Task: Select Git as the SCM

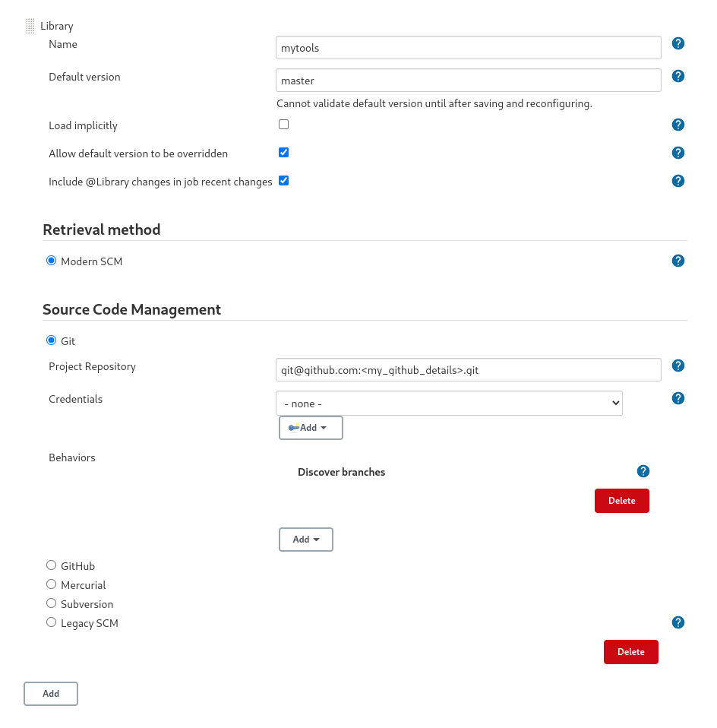Action: click(51, 340)
